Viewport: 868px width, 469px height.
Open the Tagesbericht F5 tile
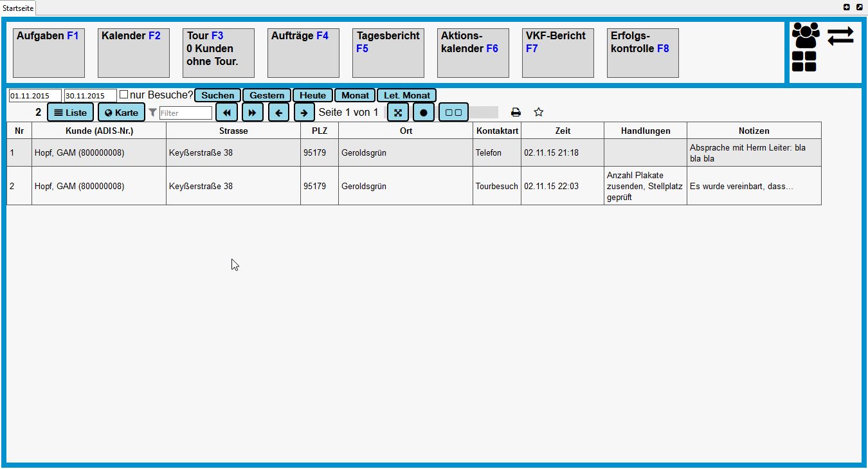(x=388, y=53)
